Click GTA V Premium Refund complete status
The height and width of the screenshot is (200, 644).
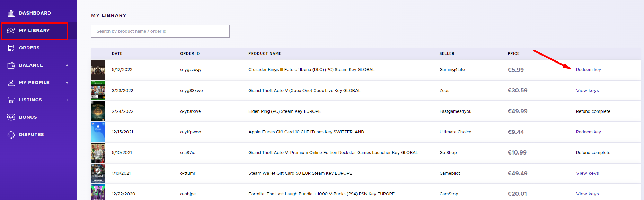click(593, 153)
